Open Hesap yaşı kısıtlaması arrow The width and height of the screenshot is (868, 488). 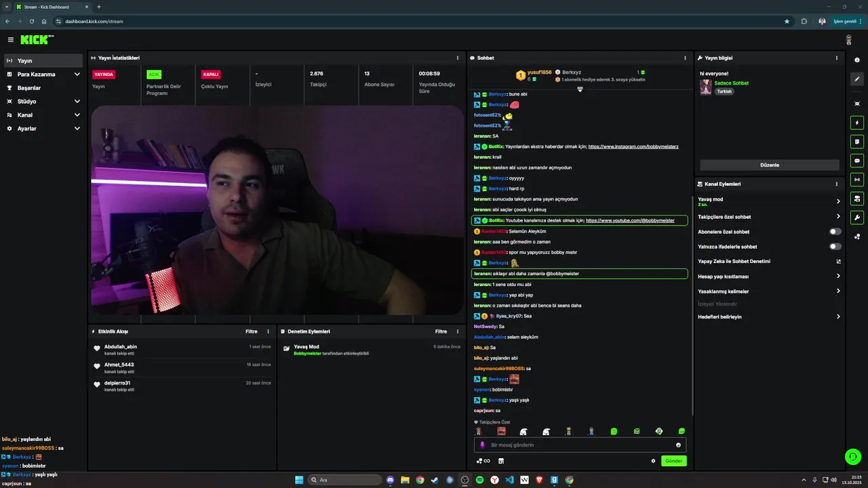838,276
